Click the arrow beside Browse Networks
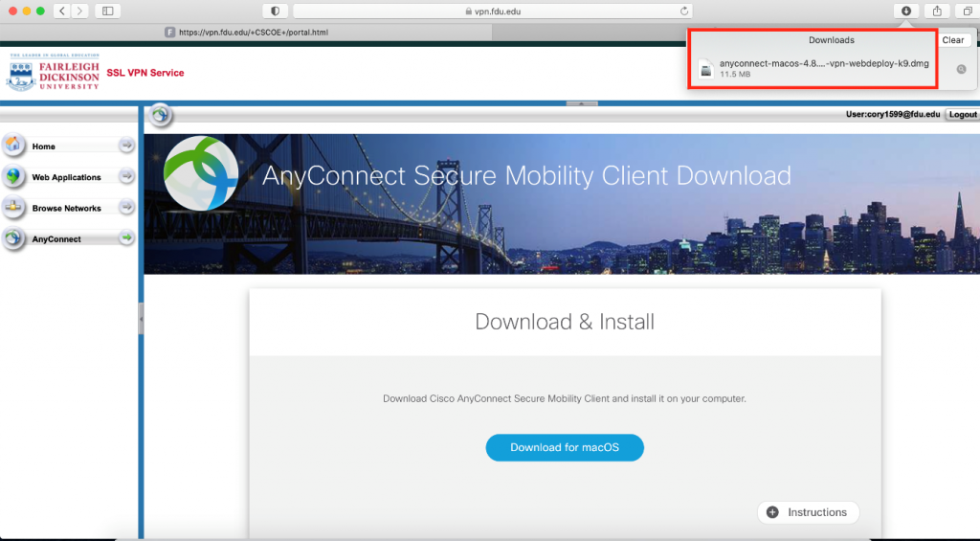Viewport: 980px width, 541px height. 127,207
